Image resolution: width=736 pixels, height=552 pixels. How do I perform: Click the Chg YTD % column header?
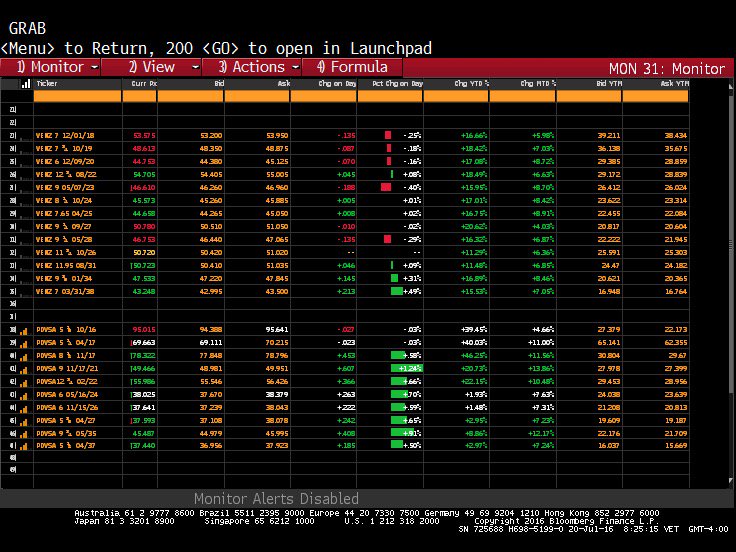click(x=472, y=84)
